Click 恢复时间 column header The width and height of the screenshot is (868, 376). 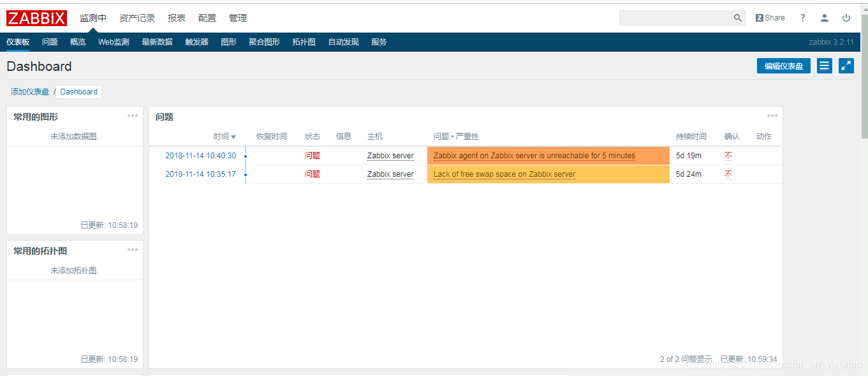[272, 137]
